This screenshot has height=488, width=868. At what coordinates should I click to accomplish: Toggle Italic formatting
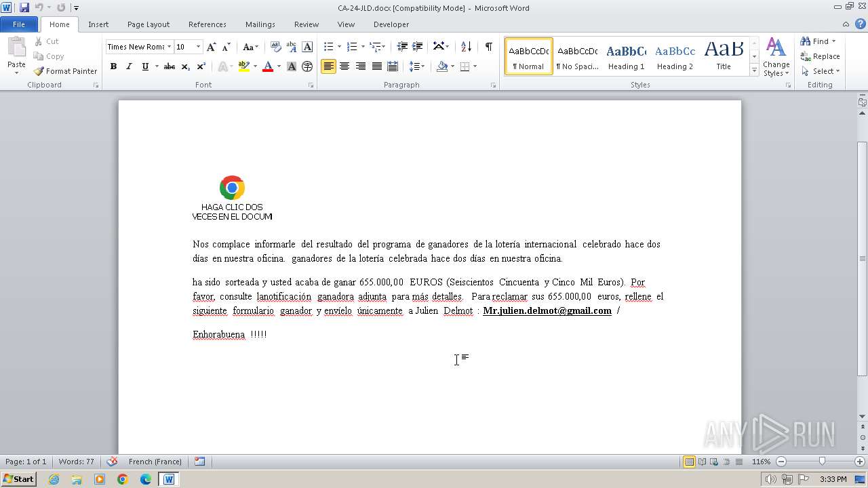129,66
